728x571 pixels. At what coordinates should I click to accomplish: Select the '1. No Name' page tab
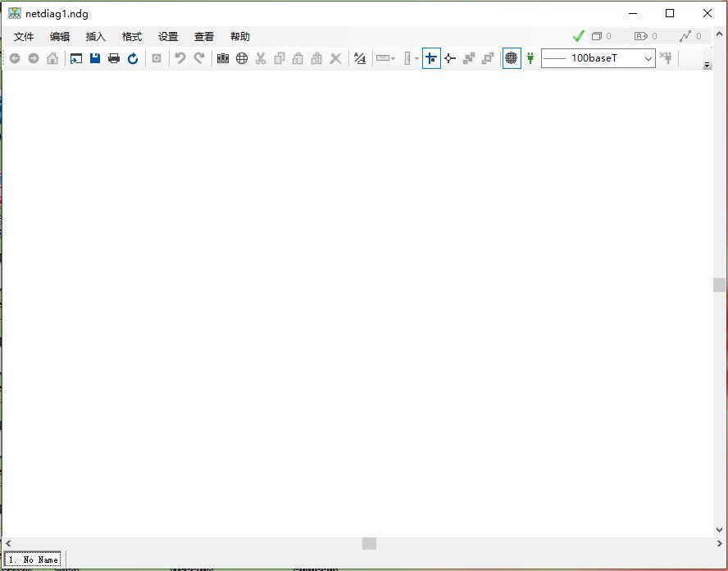(x=34, y=560)
